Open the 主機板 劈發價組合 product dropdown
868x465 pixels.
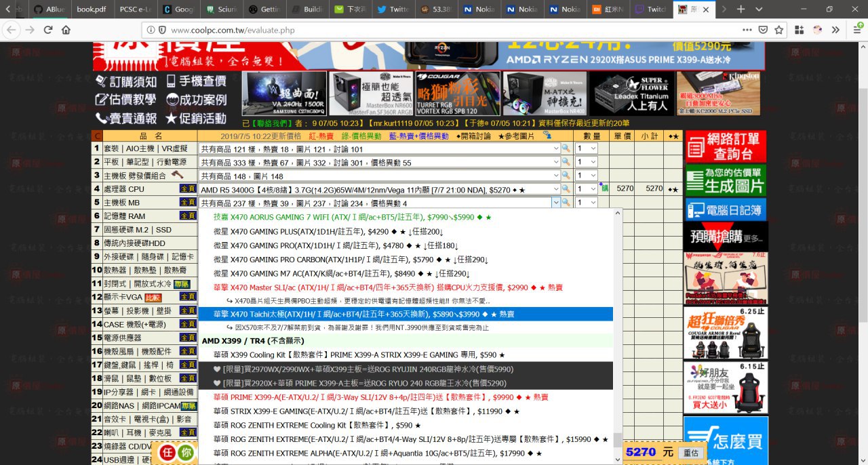380,176
